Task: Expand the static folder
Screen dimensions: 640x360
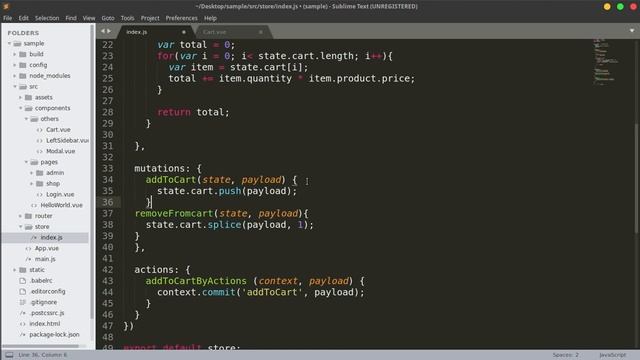Action: coord(15,270)
